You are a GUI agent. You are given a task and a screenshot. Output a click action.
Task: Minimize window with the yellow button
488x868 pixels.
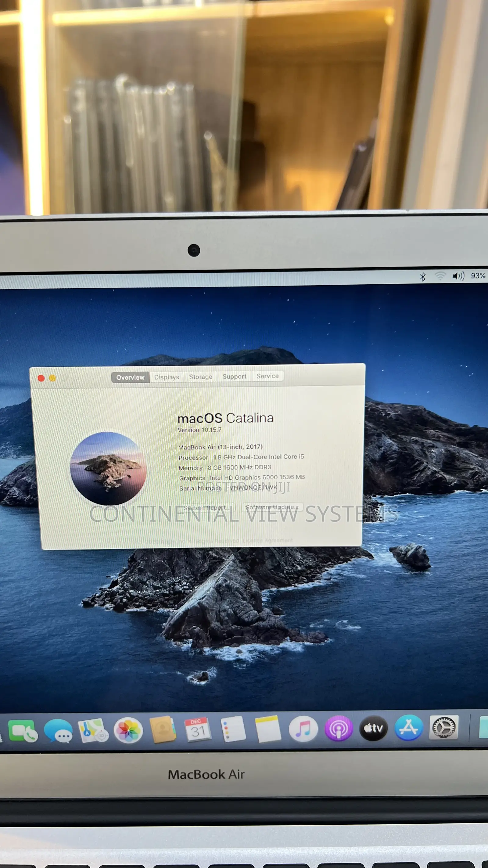[52, 378]
